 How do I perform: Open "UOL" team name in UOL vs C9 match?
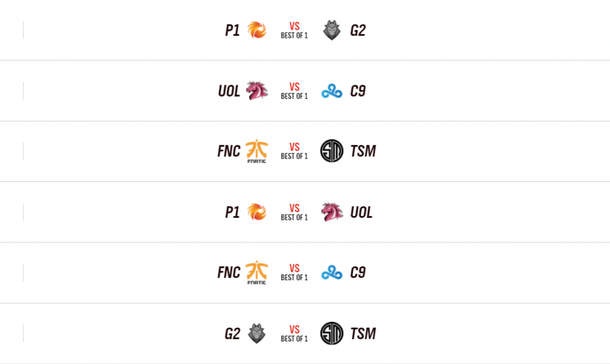coord(229,91)
